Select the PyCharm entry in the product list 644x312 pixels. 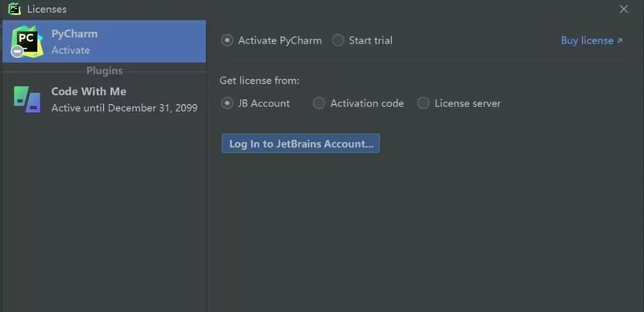tap(105, 41)
